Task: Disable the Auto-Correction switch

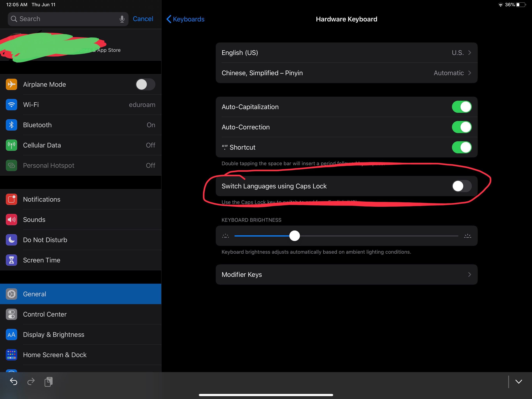Action: pos(461,127)
